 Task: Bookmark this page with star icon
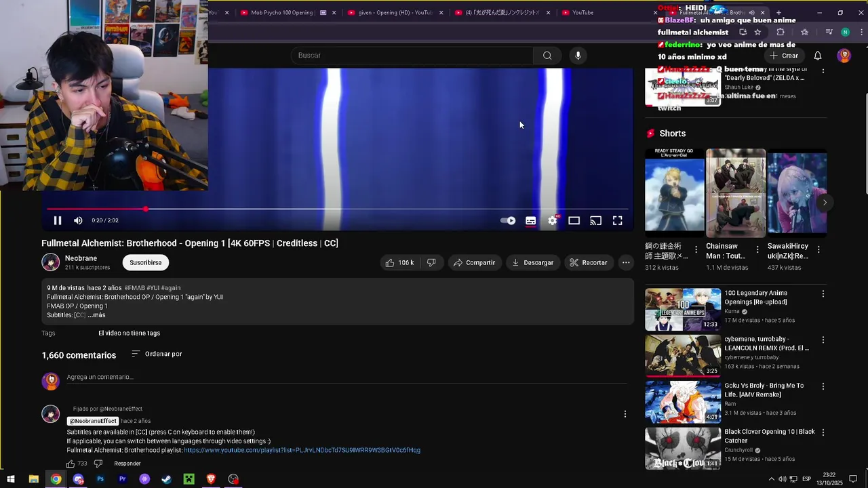tap(757, 32)
